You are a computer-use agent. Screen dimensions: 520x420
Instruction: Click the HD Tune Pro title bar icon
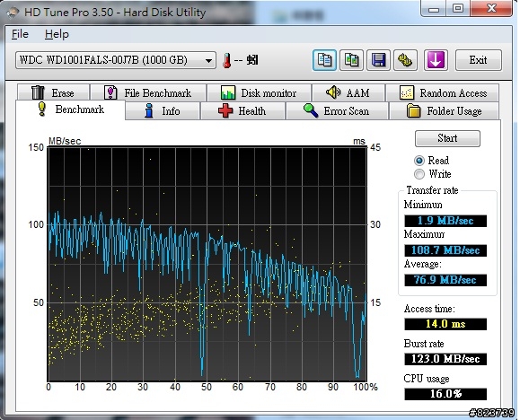(x=13, y=13)
